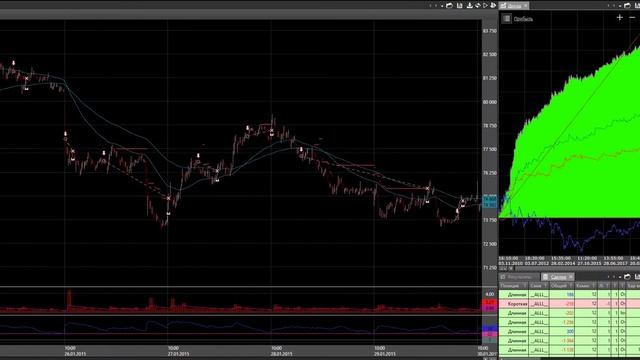This screenshot has height=360, width=640.
Task: Save using the floppy icon in chart toolbar
Action: (460, 5)
